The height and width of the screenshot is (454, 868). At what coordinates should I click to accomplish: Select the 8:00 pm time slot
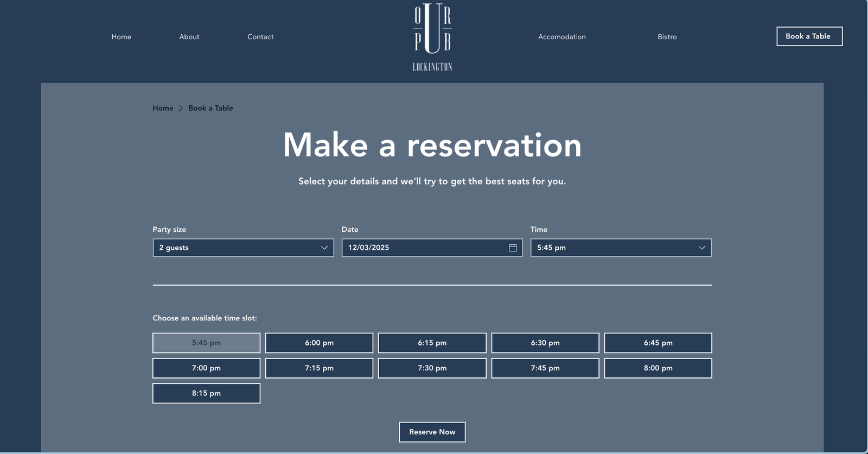[x=658, y=368]
